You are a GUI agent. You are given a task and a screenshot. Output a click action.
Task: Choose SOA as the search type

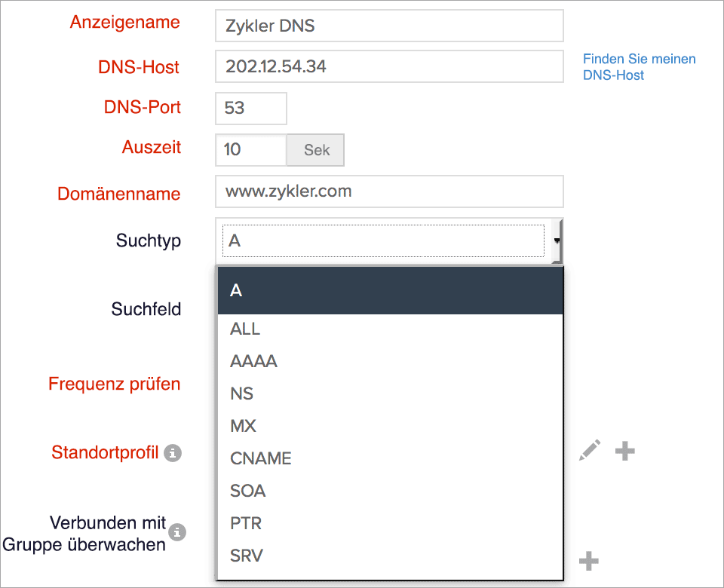pos(247,491)
